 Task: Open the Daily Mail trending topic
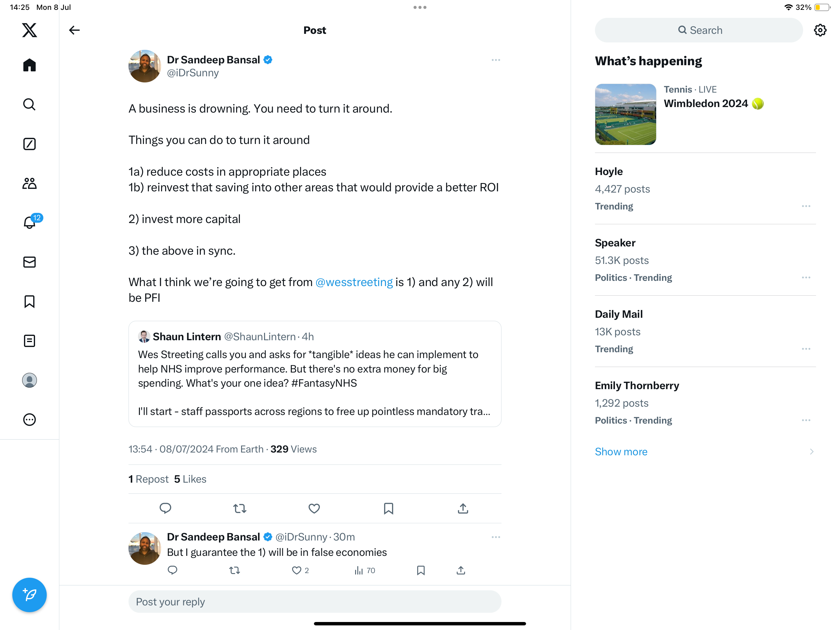point(619,314)
